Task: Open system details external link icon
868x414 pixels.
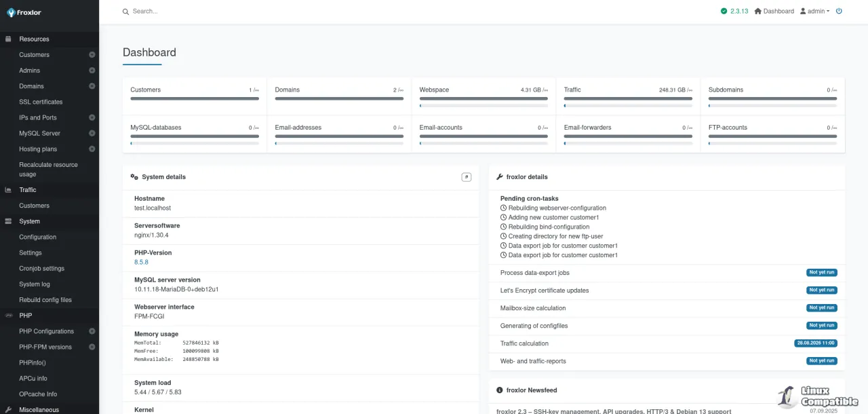Action: [466, 177]
